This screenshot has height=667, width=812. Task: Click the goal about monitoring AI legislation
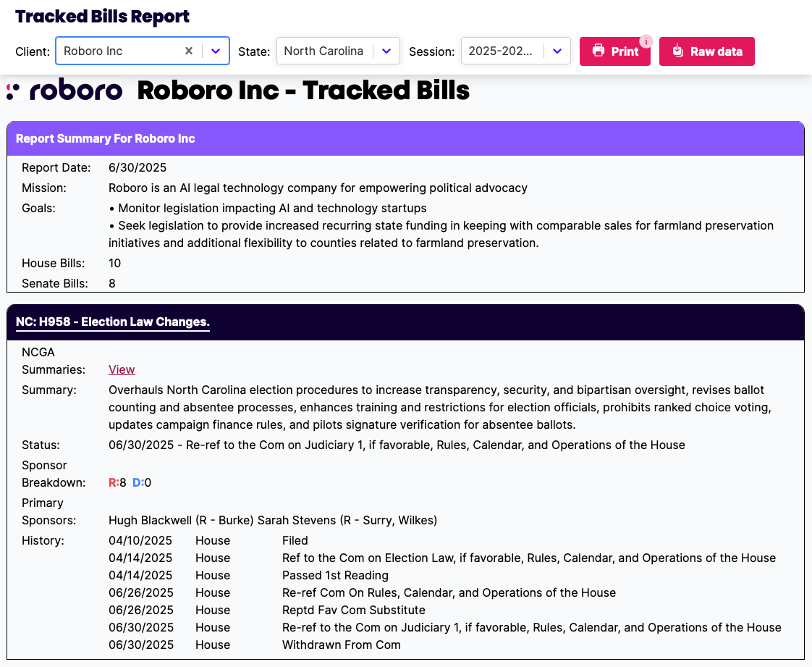[268, 208]
